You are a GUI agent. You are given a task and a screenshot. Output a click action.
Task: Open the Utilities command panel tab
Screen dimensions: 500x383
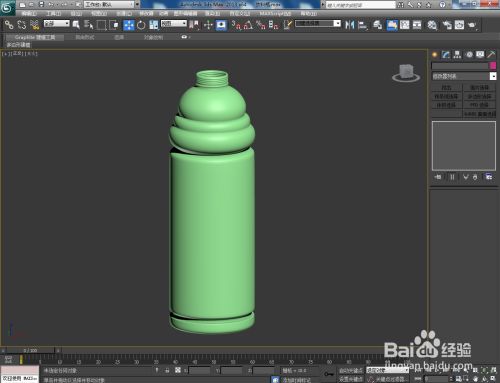[x=491, y=55]
